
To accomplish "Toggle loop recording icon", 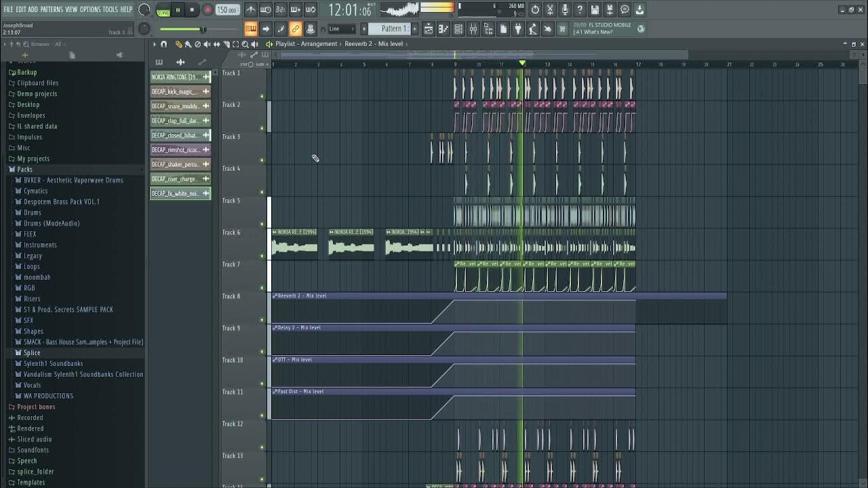I will click(x=311, y=9).
